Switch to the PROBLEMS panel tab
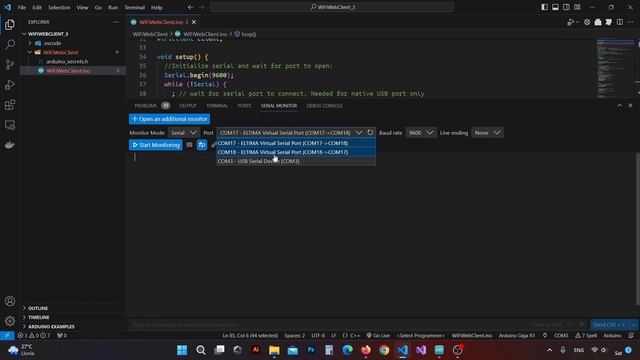Image resolution: width=640 pixels, height=360 pixels. point(146,106)
